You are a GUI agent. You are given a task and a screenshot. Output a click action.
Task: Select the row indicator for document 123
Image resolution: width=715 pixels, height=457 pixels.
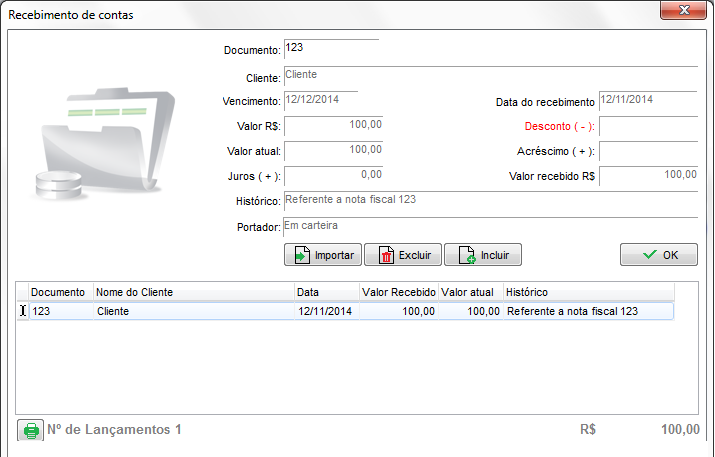click(23, 311)
